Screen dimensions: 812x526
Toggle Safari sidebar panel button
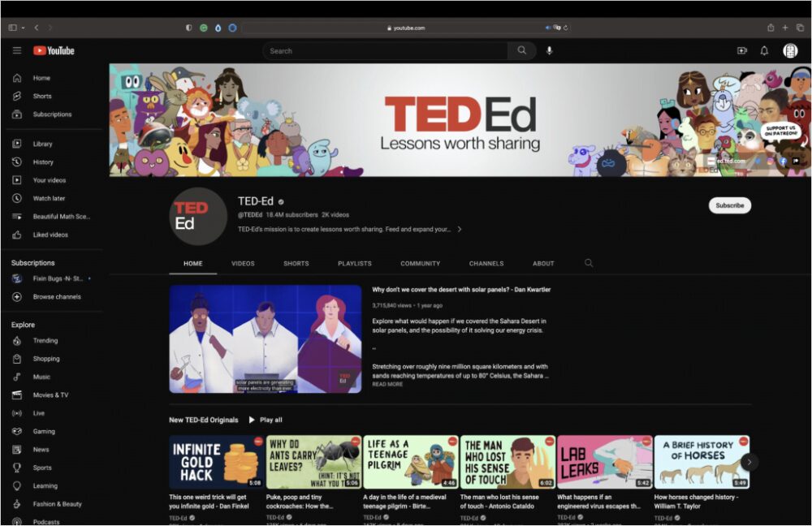click(12, 28)
